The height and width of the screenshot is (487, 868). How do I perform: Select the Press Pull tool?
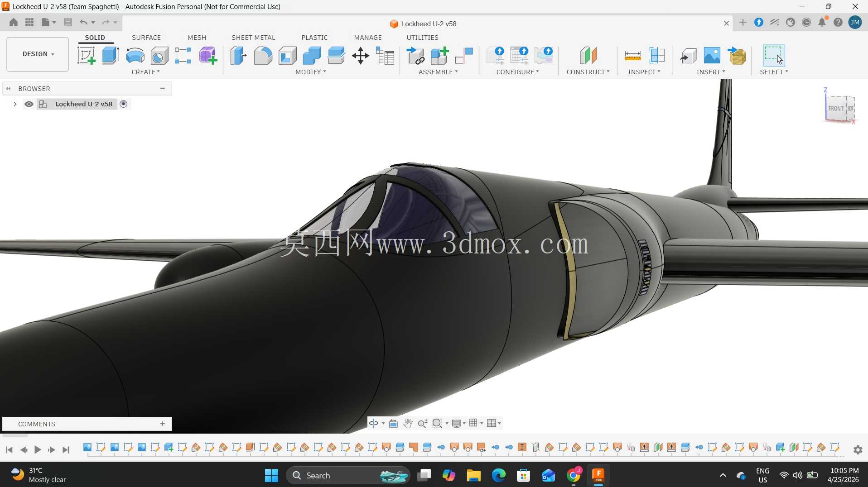pyautogui.click(x=238, y=56)
